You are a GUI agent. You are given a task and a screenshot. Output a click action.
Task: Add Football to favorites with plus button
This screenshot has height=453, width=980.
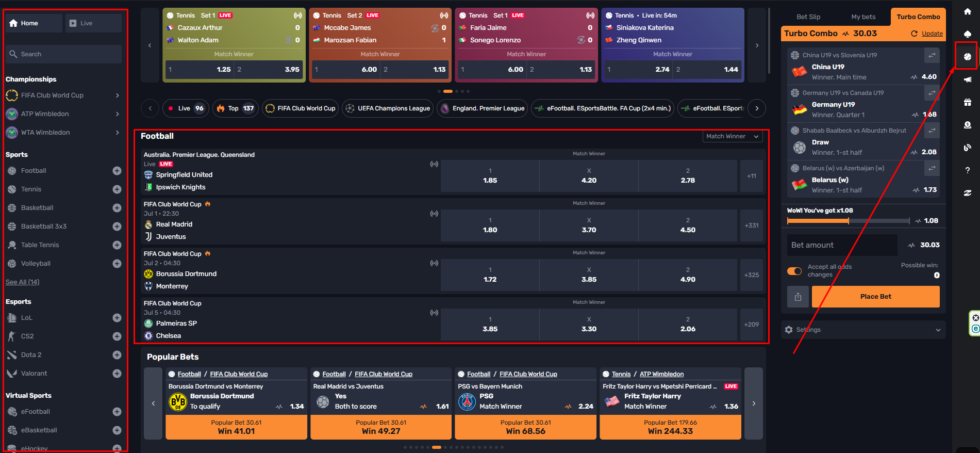117,171
